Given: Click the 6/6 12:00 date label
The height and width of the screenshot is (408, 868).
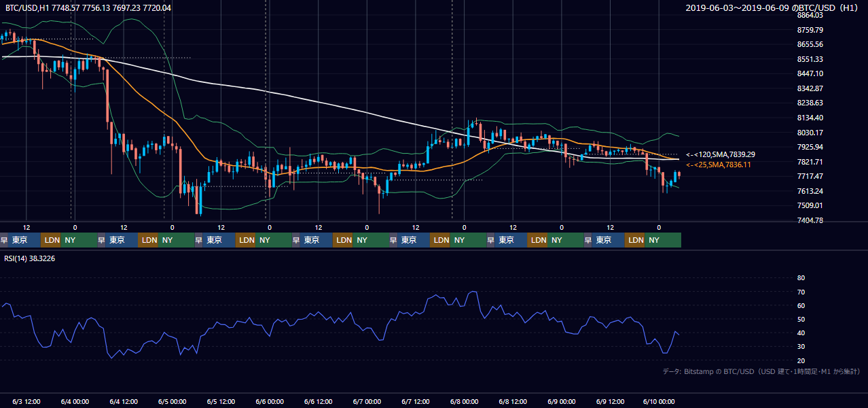Looking at the screenshot, I should tap(319, 402).
